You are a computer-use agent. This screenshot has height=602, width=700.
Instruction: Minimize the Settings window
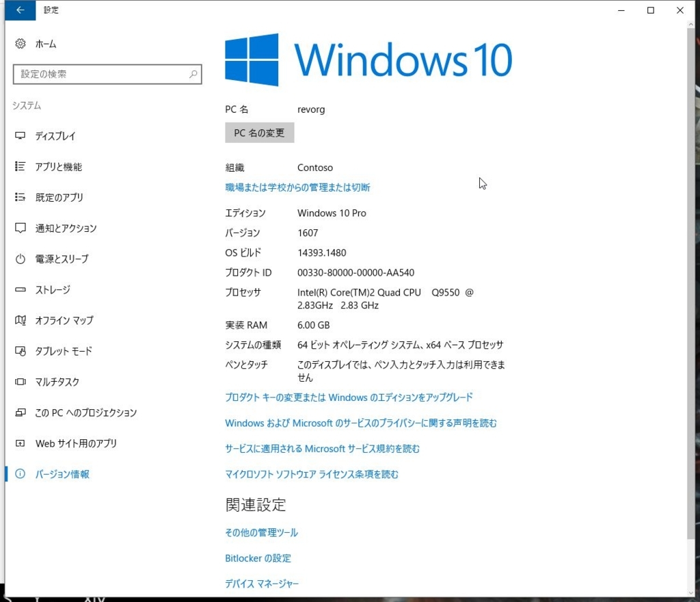point(621,10)
